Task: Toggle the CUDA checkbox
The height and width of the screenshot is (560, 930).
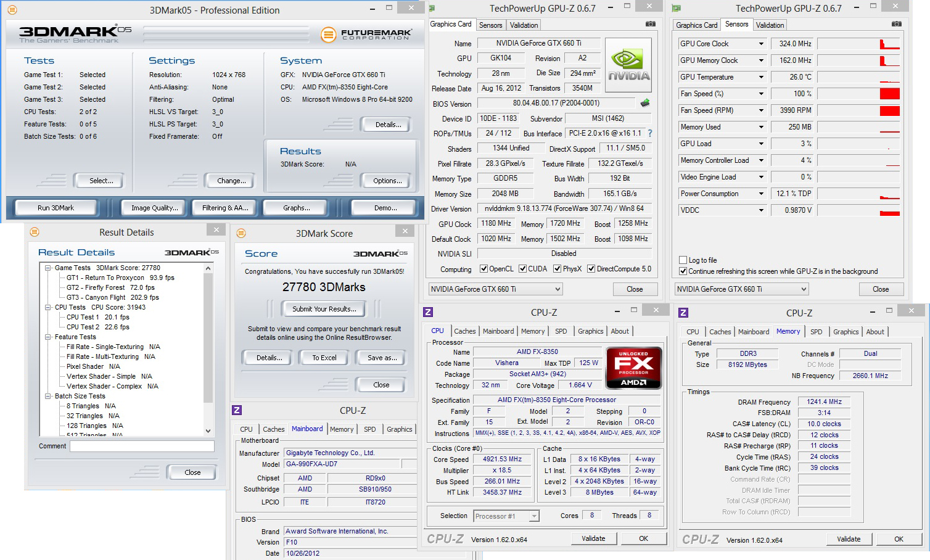Action: (523, 269)
